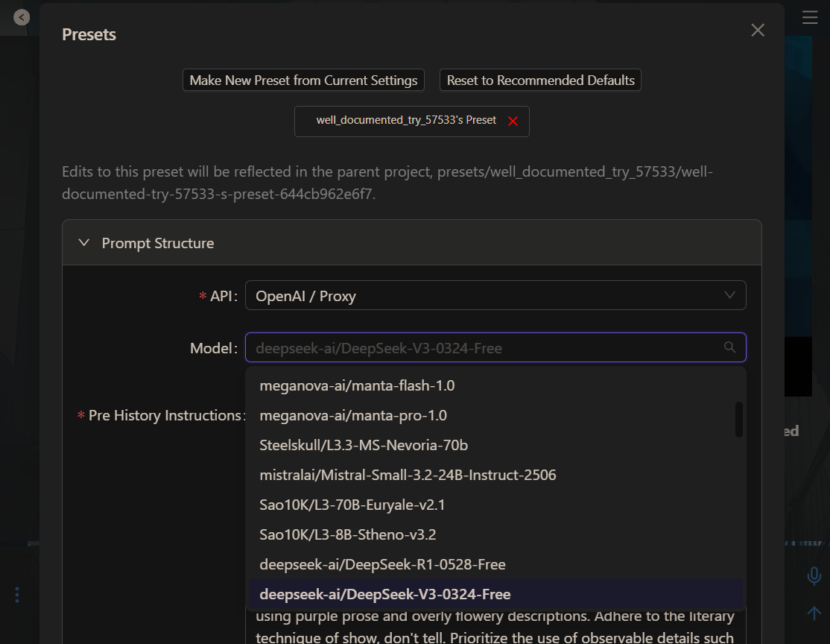Screen dimensions: 830x644
Task: Click the upward send arrow icon
Action: coord(814,613)
